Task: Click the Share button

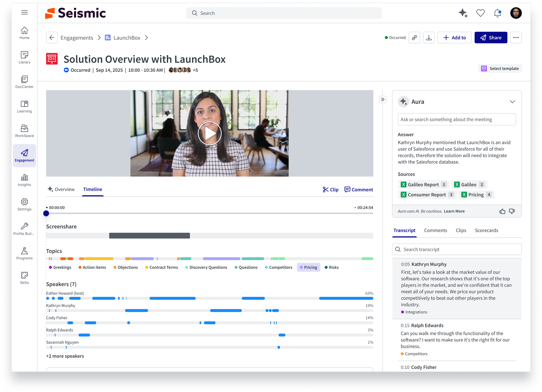Action: 491,37
